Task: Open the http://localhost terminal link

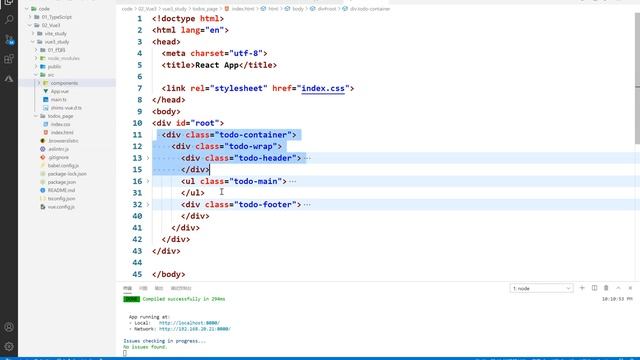Action: [189, 323]
